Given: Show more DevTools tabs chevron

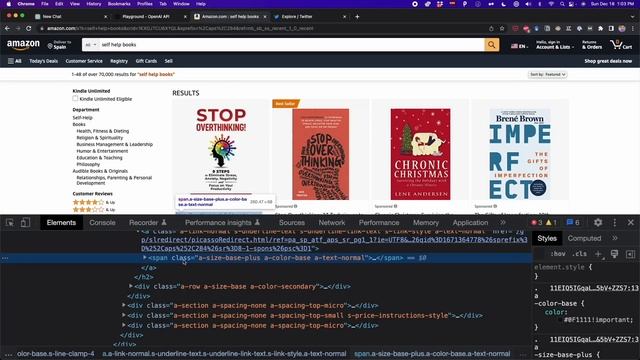Looking at the screenshot, I should [x=503, y=222].
